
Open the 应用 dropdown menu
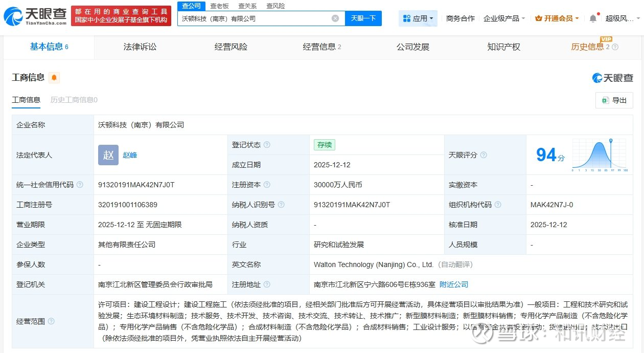point(418,18)
